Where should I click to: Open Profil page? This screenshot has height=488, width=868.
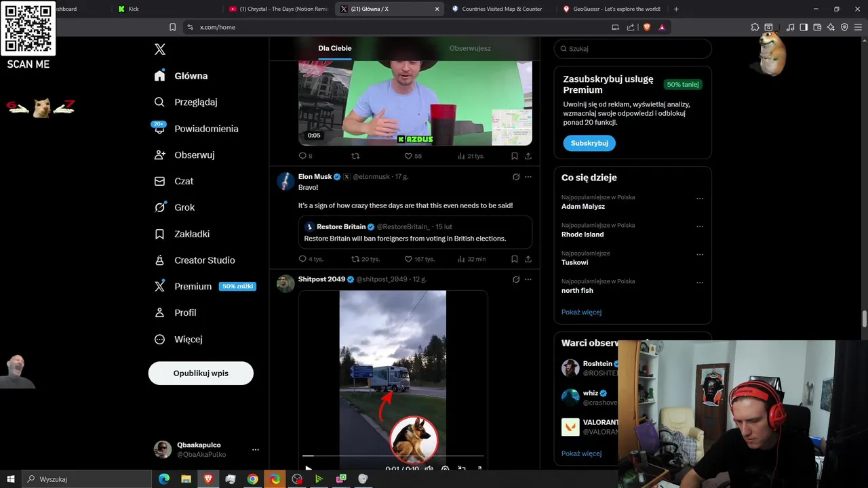click(175, 313)
